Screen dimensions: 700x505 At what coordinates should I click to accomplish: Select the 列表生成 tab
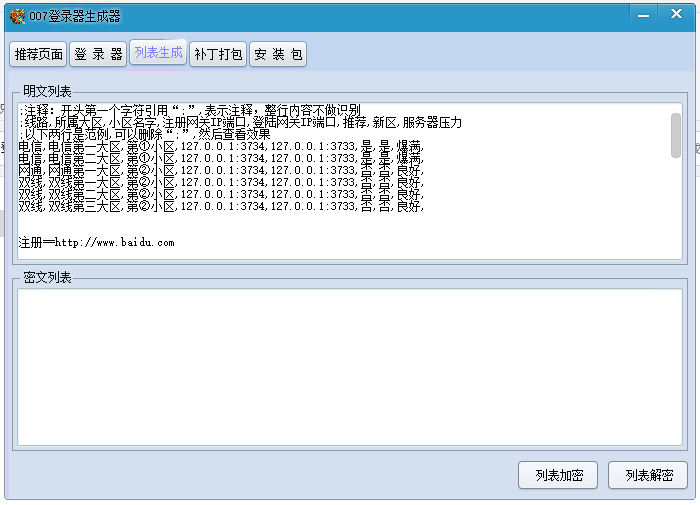tap(158, 53)
